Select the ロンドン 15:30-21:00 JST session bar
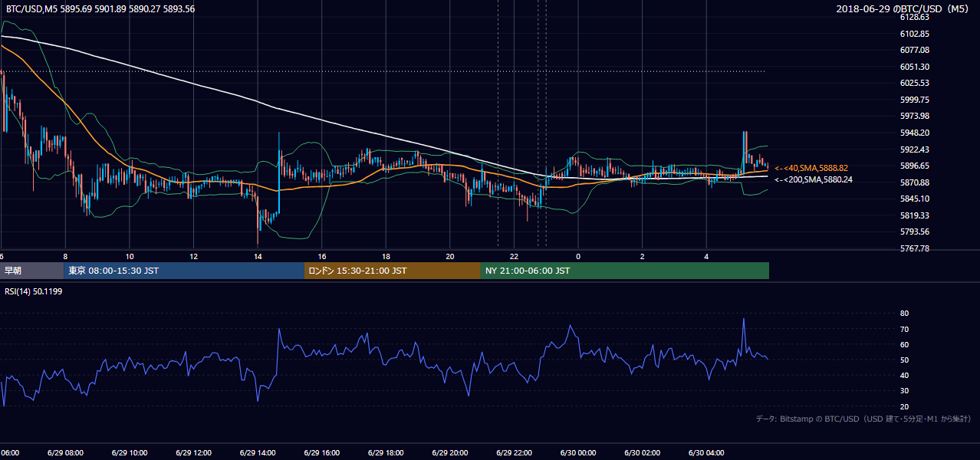Image resolution: width=980 pixels, height=460 pixels. [x=392, y=271]
